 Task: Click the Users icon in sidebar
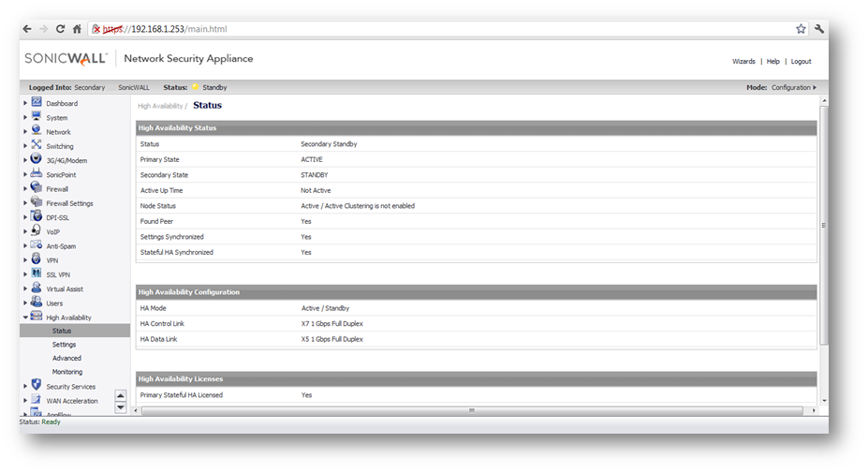point(37,303)
